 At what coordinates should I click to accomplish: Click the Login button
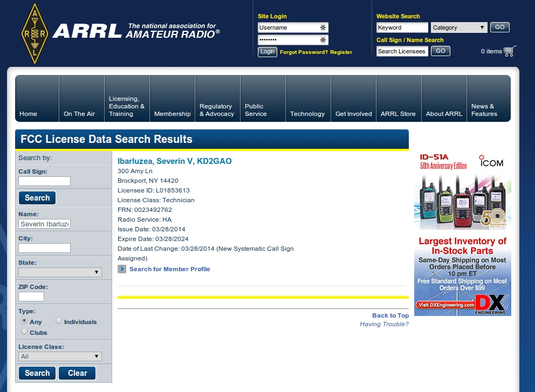[267, 52]
